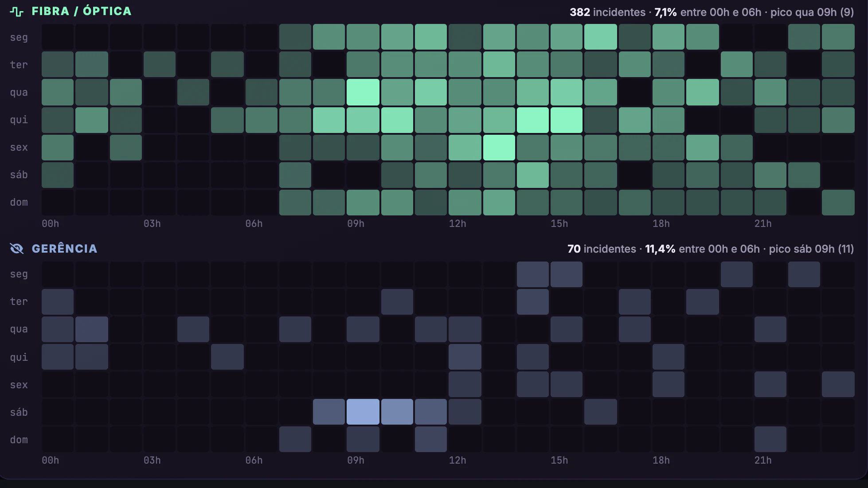Select the brightest Gerência cell at sáb 09h
Screen dimensions: 868x488
click(363, 412)
